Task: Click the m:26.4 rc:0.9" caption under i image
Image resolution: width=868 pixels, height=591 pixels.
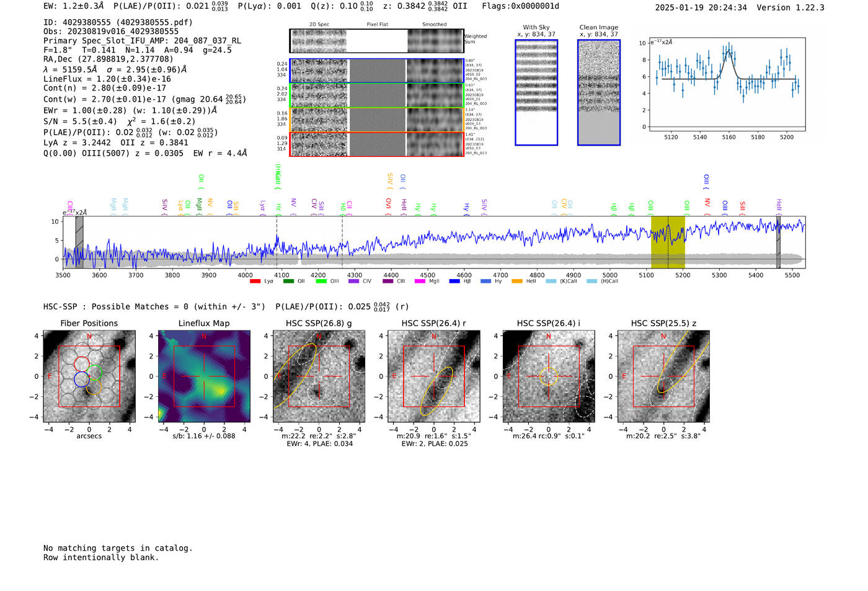Action: (x=549, y=436)
